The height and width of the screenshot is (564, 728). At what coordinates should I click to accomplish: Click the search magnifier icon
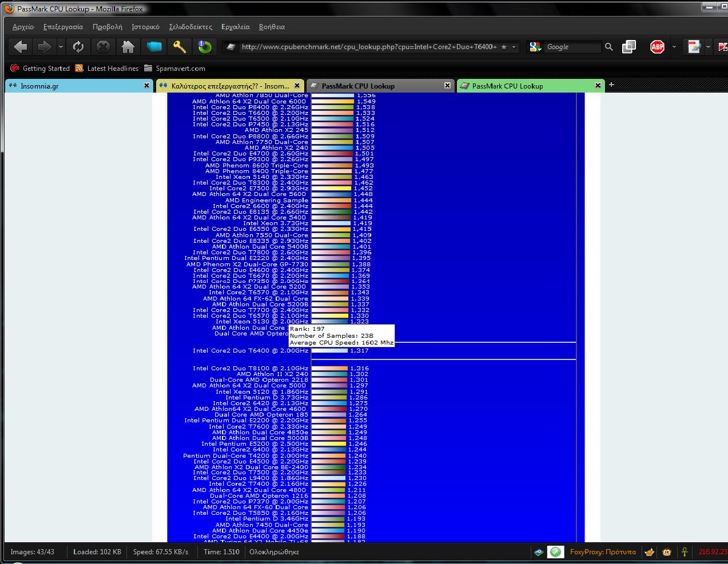click(x=608, y=47)
